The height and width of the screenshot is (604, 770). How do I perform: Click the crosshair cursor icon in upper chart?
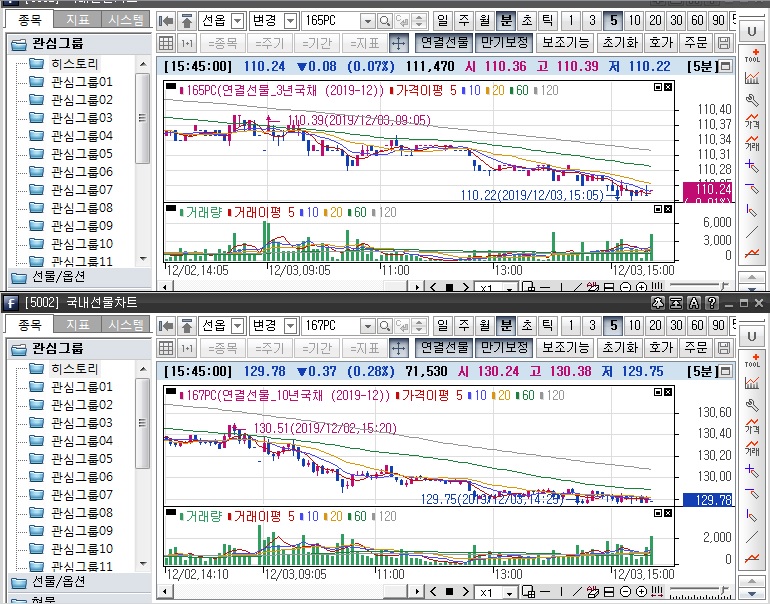[397, 43]
